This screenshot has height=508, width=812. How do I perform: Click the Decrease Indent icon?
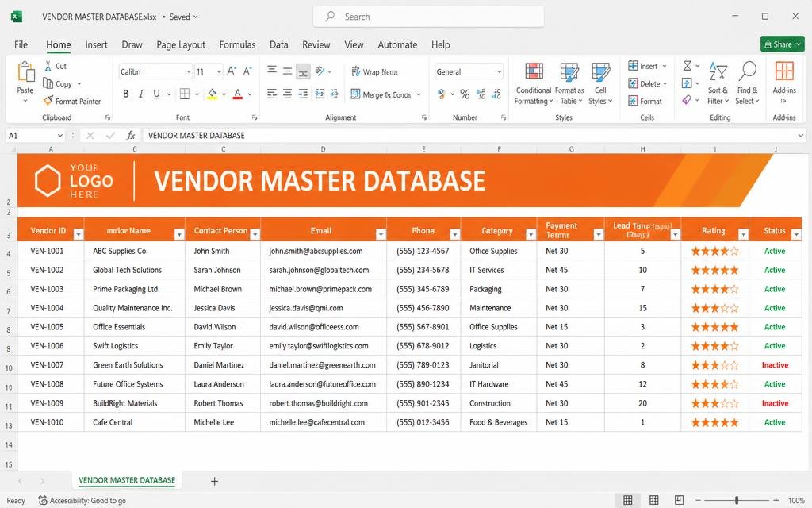(x=320, y=94)
